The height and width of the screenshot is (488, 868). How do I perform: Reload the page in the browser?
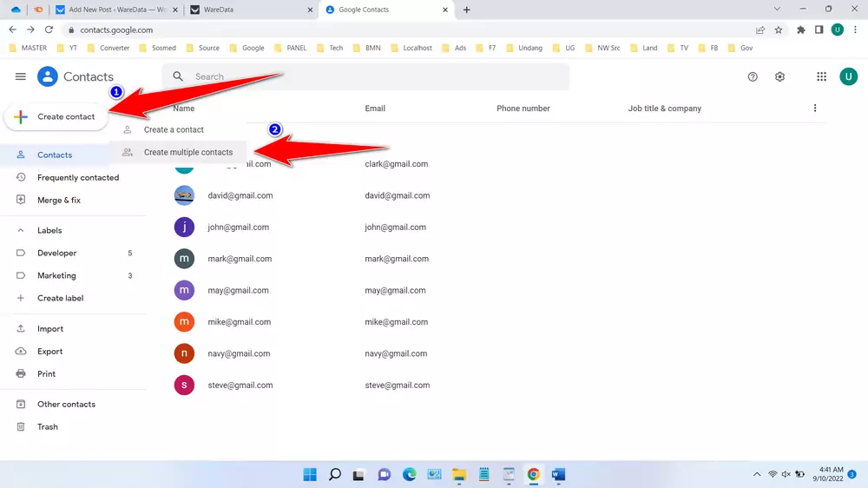point(49,30)
